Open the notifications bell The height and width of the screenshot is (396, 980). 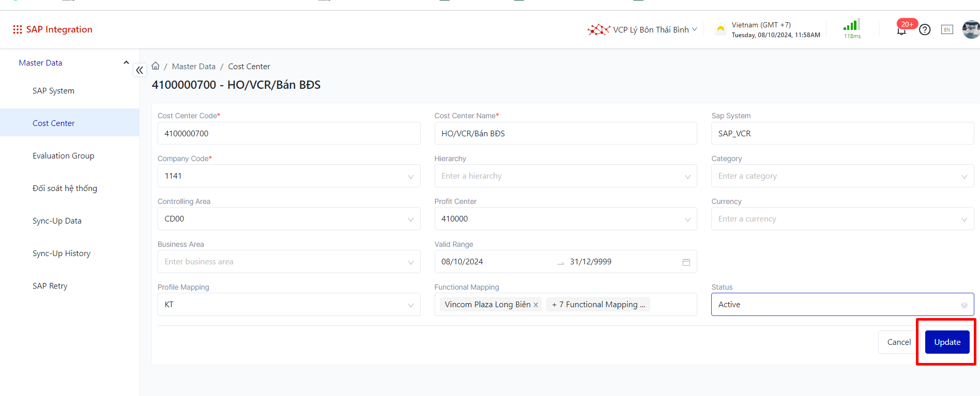901,30
